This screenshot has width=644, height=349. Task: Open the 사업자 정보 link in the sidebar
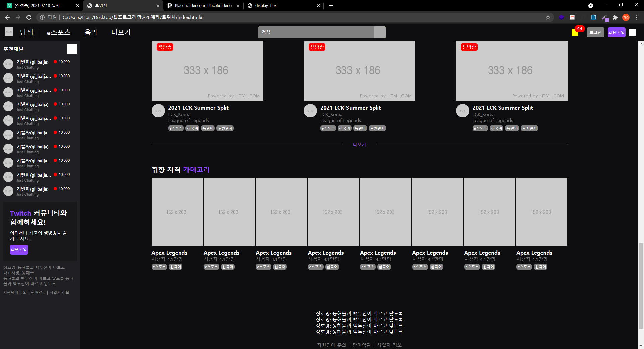59,293
